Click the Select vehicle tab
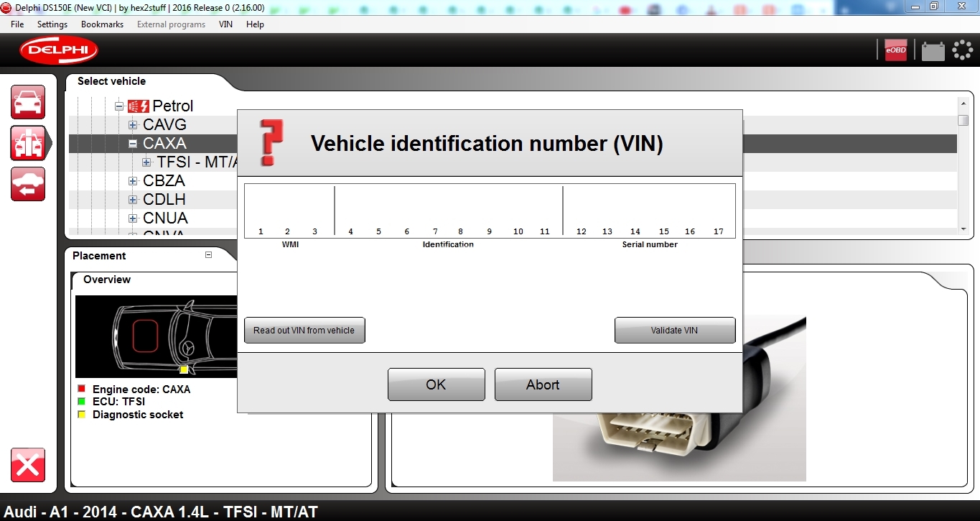This screenshot has width=980, height=521. coord(111,81)
